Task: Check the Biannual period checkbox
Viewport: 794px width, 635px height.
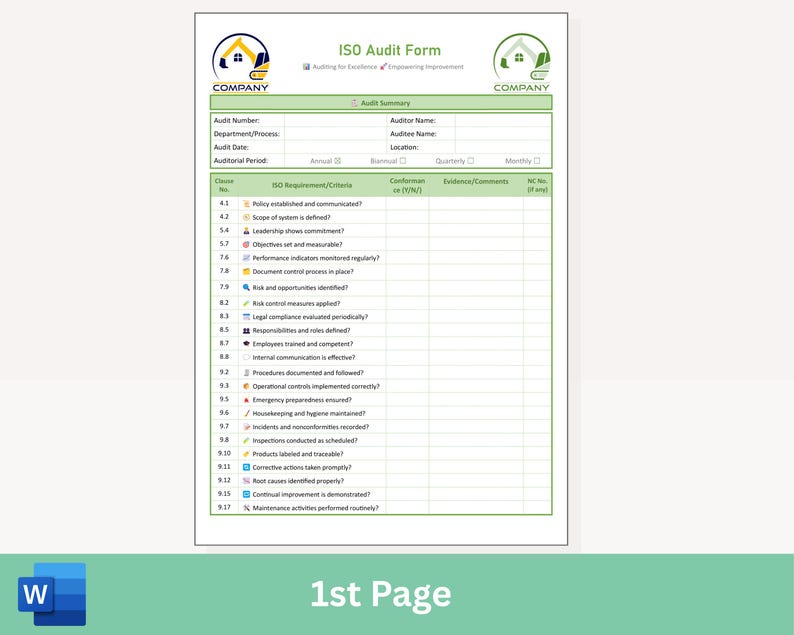Action: coord(403,161)
